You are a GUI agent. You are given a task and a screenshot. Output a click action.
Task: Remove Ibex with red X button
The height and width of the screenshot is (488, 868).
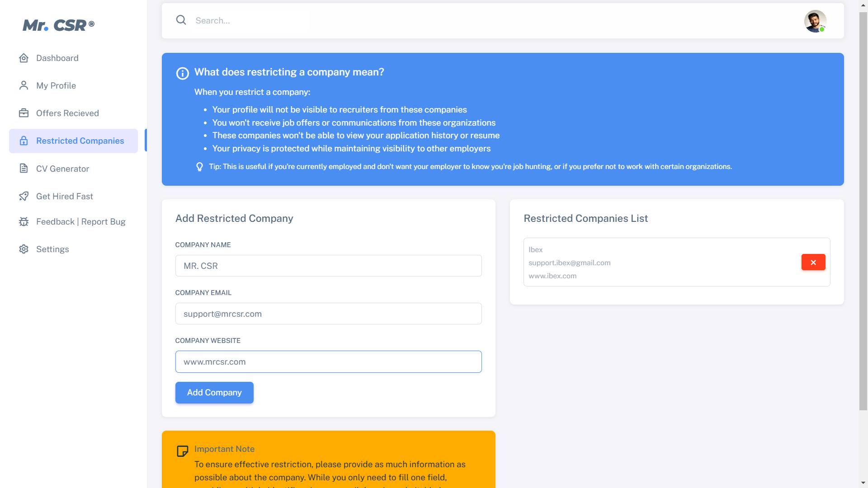(x=813, y=263)
